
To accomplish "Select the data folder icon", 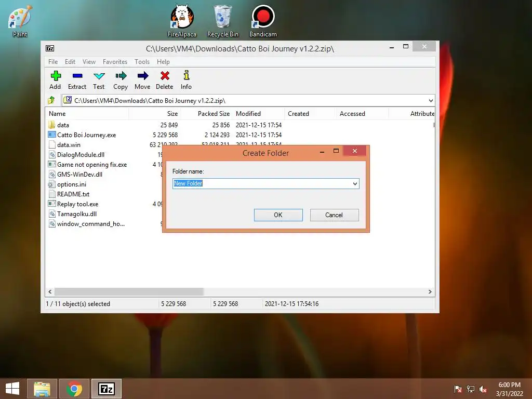I will point(51,125).
